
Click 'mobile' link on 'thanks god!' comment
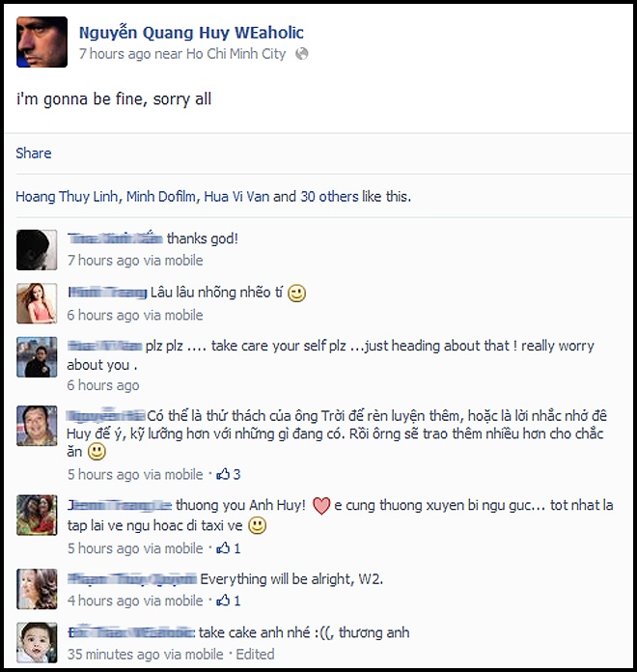pyautogui.click(x=183, y=260)
